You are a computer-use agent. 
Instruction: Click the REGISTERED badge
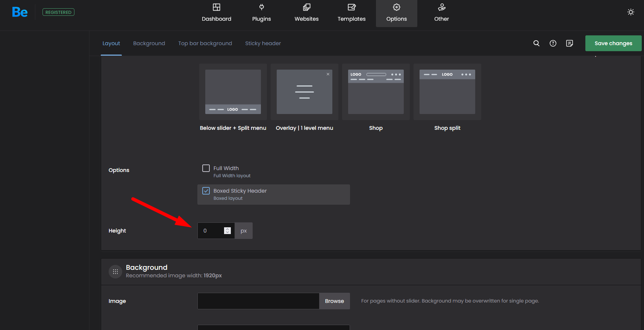58,12
